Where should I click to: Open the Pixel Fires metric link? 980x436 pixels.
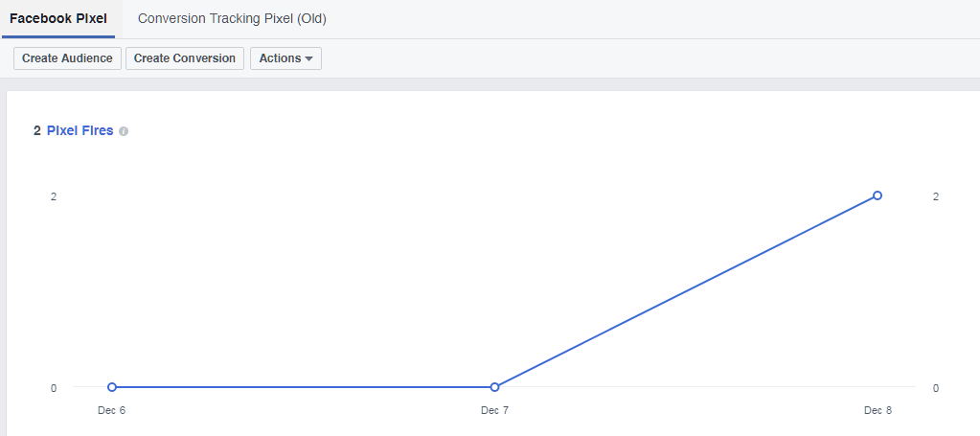point(80,130)
